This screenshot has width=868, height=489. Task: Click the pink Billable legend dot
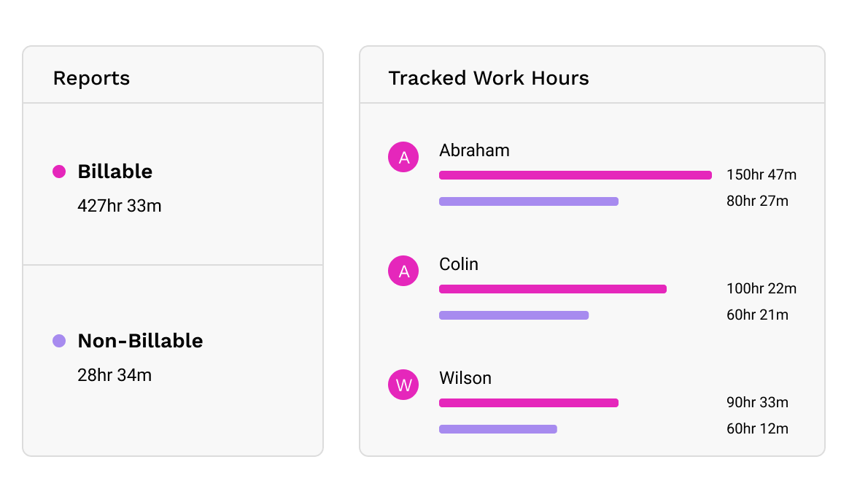tap(59, 172)
